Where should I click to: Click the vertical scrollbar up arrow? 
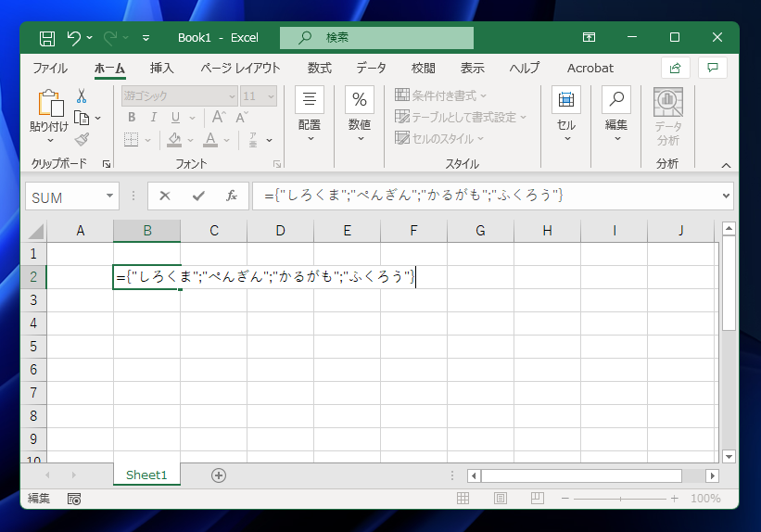pos(729,228)
